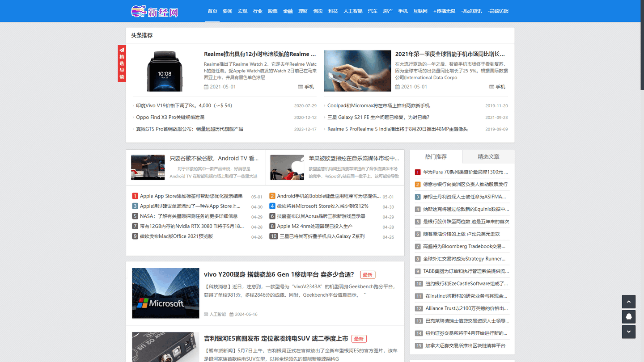Go to the 科技 section
The image size is (644, 362).
tap(333, 11)
